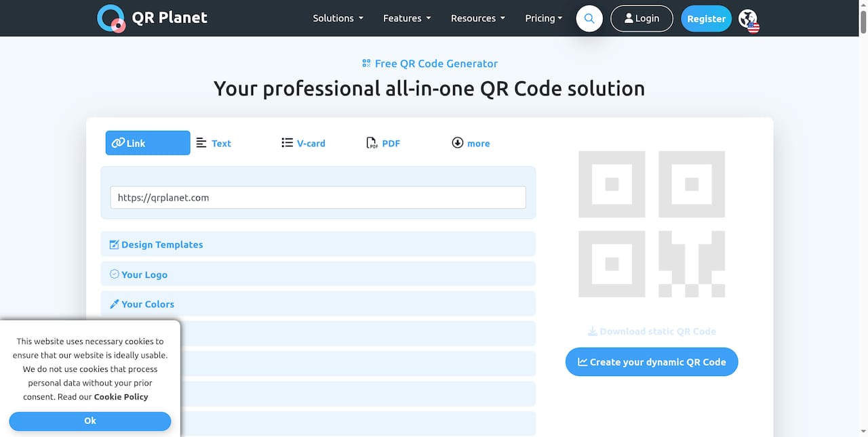Switch to the Text tab
This screenshot has width=868, height=437.
(214, 143)
